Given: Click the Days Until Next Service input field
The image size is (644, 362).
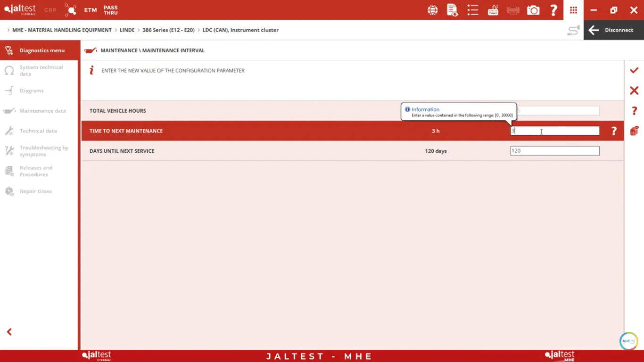Looking at the screenshot, I should tap(554, 150).
